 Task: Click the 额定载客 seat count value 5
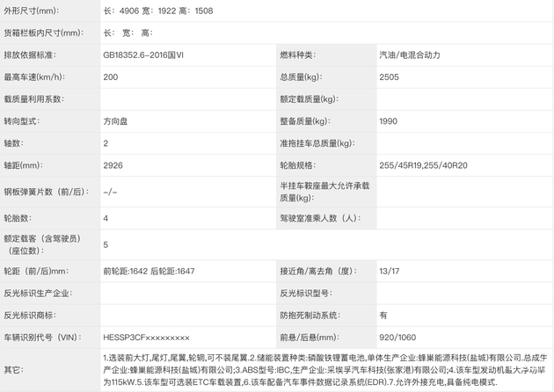(106, 245)
